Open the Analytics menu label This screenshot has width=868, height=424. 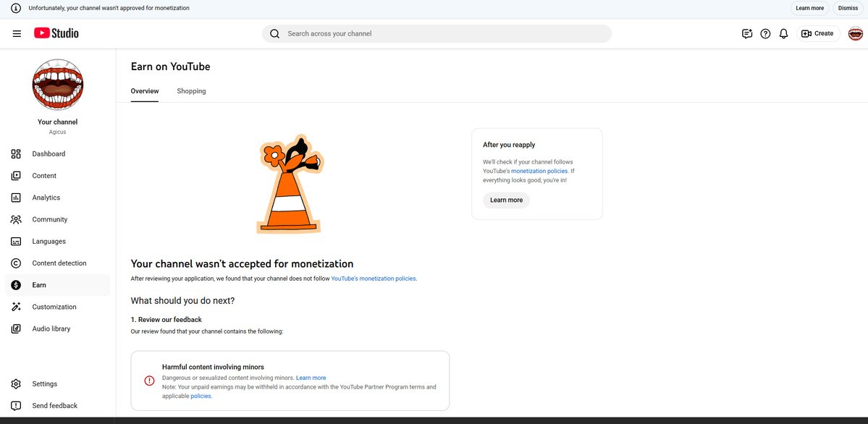(x=46, y=198)
